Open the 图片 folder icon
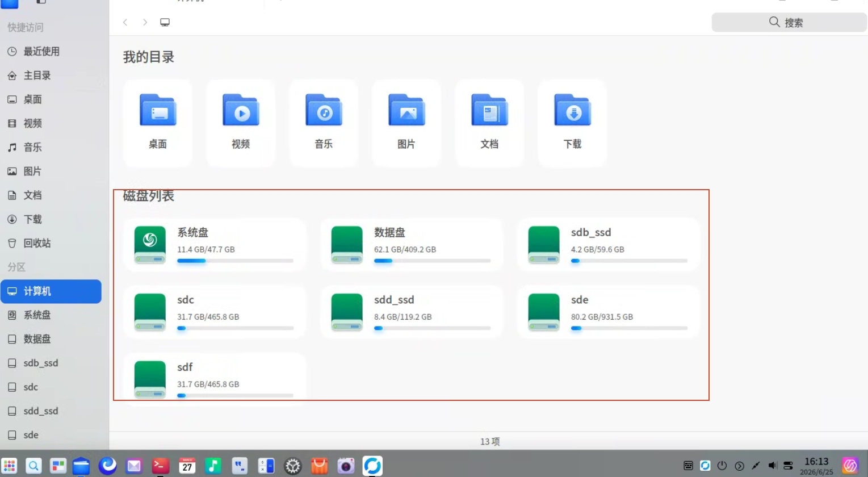This screenshot has height=477, width=868. pos(406,110)
